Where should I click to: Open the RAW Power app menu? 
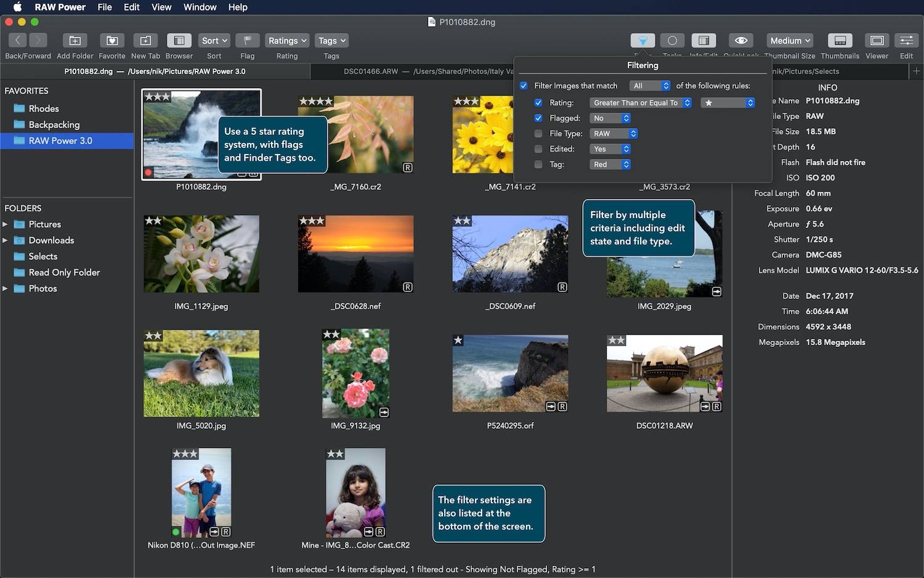tap(60, 7)
